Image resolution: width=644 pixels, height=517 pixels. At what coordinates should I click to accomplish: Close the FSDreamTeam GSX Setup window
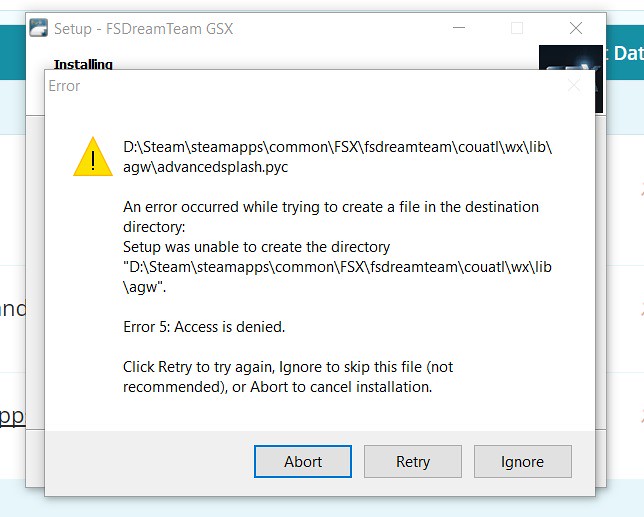576,28
